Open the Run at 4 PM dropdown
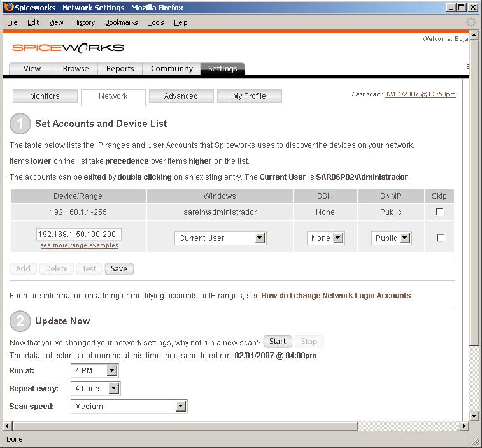This screenshot has height=448, width=482. click(95, 371)
